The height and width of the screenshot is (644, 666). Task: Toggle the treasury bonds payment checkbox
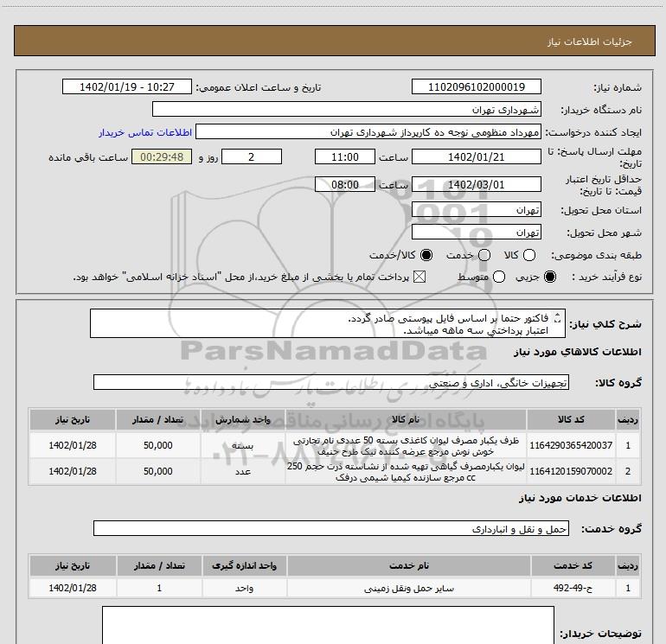pos(420,277)
